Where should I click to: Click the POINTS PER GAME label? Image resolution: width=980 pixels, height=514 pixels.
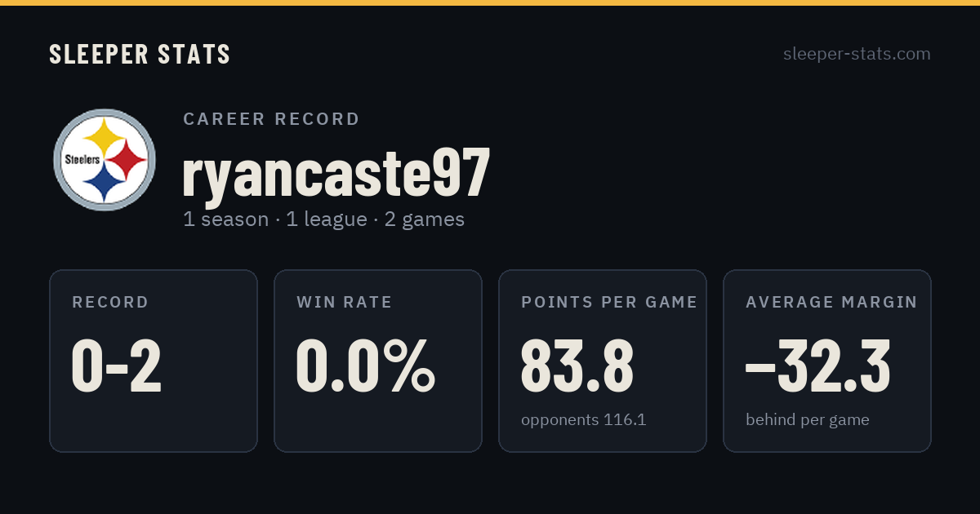tap(609, 303)
